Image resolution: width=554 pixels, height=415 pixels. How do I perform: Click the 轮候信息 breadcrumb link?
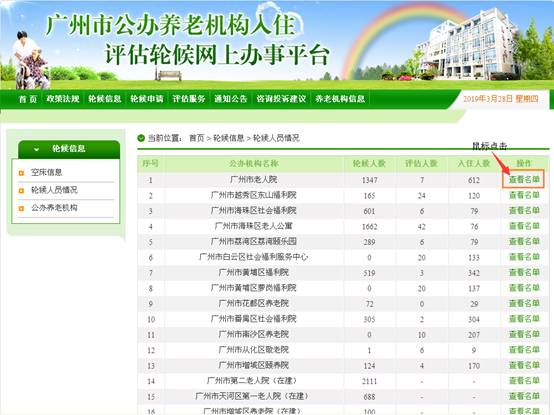tap(229, 138)
